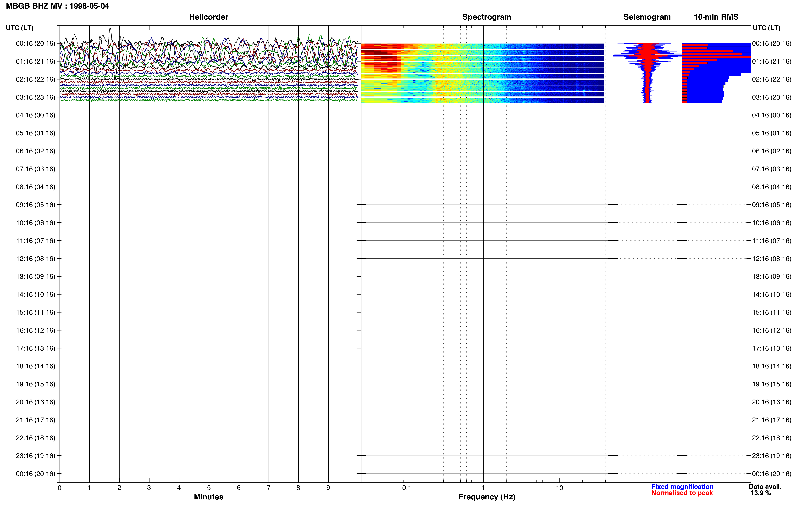This screenshot has height=508, width=812.
Task: Click the blue "Fixed magnification" legend text
Action: [682, 487]
